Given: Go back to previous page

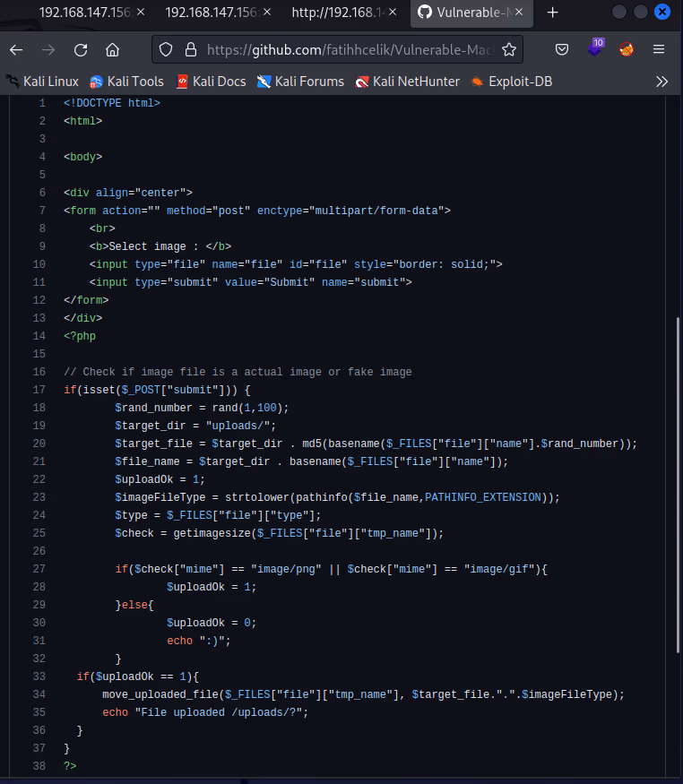Looking at the screenshot, I should (16, 49).
